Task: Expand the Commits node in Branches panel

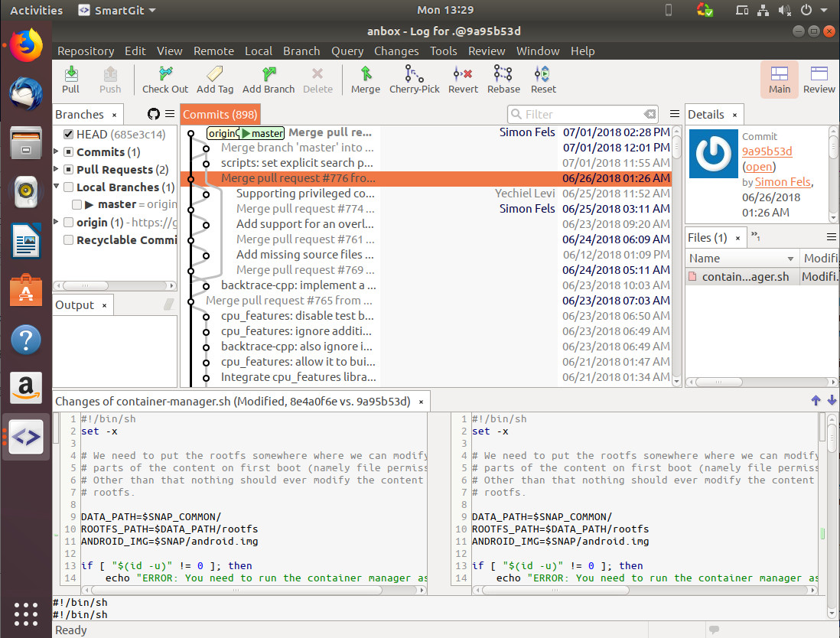Action: [55, 151]
